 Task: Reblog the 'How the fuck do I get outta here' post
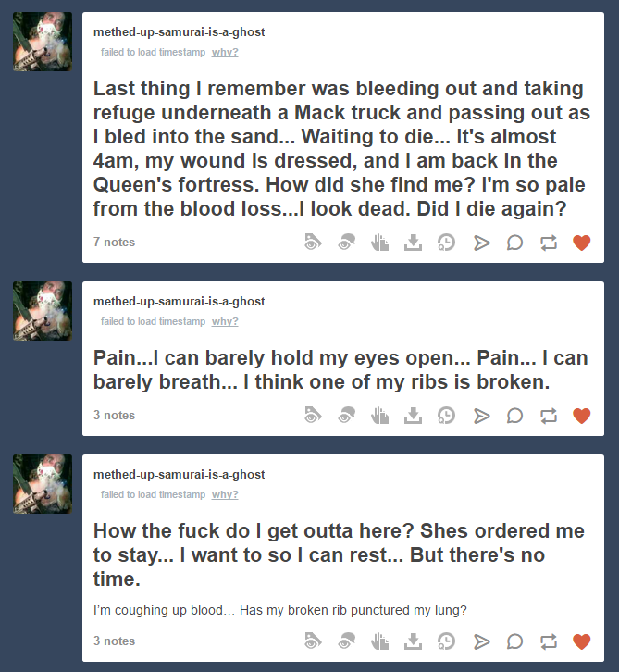[549, 641]
